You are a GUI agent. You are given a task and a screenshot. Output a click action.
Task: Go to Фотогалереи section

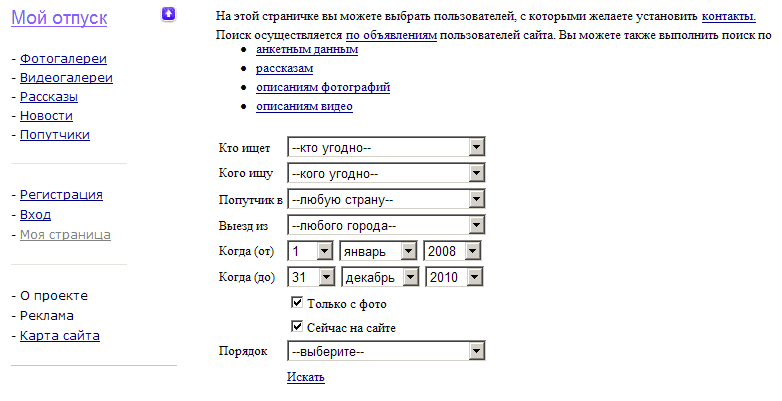point(63,59)
